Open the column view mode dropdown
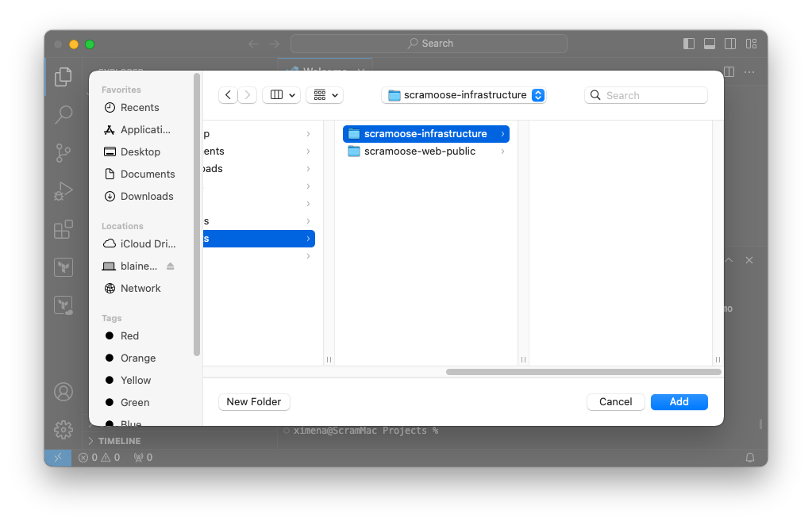The width and height of the screenshot is (812, 525). click(x=281, y=95)
